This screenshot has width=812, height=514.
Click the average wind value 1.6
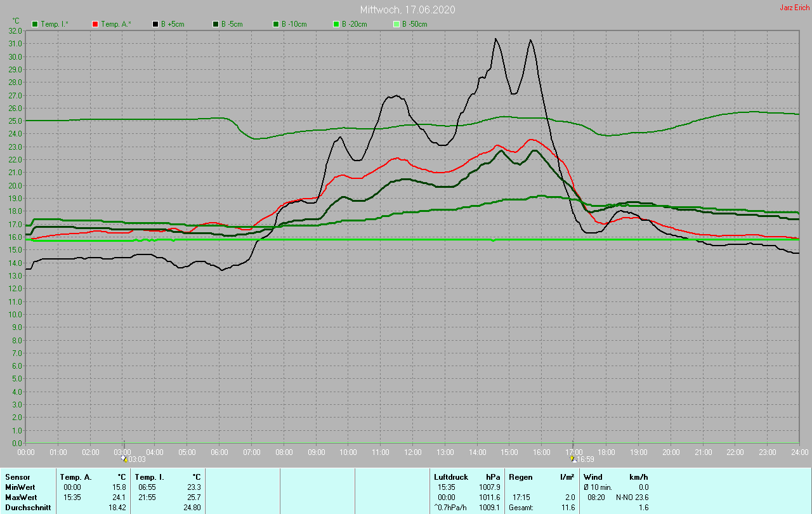click(x=643, y=508)
